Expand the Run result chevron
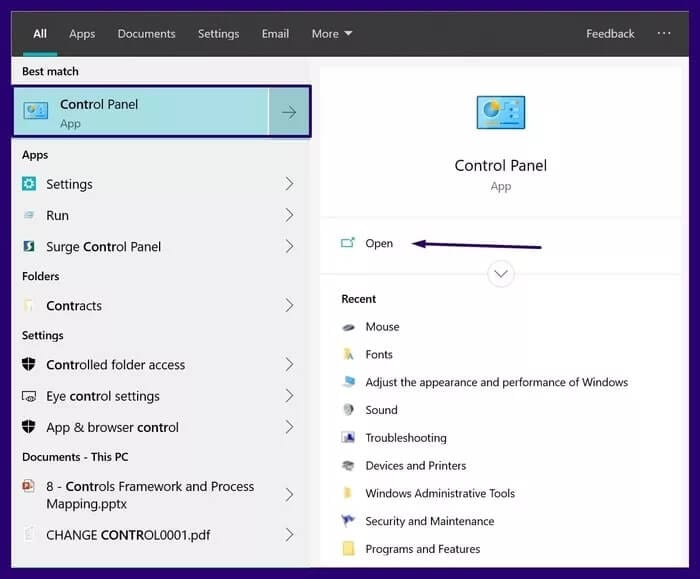This screenshot has width=700, height=579. tap(289, 215)
